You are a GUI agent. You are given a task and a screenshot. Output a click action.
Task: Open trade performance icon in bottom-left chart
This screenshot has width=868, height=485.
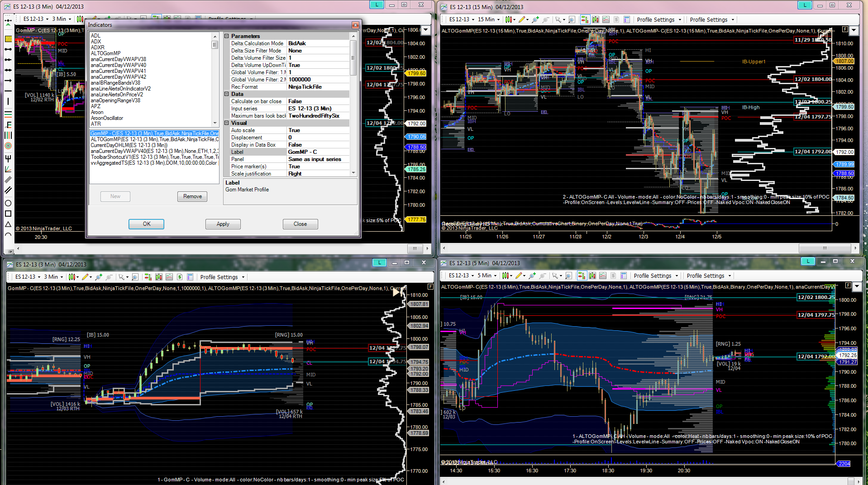pyautogui.click(x=180, y=277)
